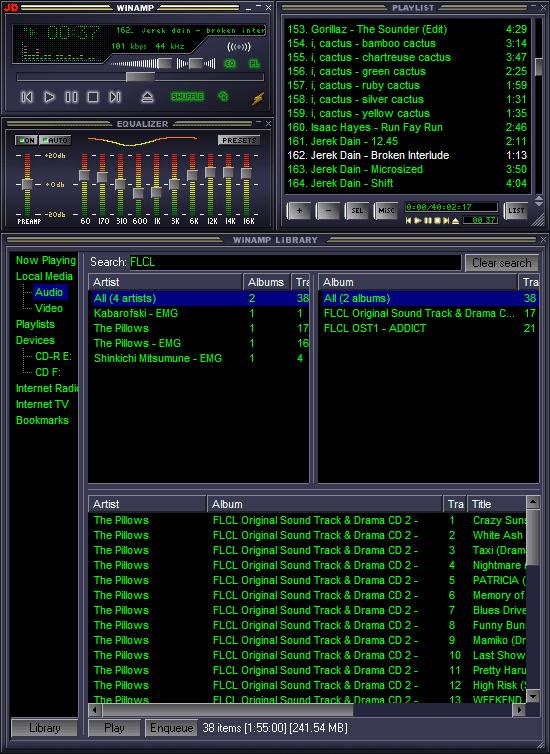550x754 pixels.
Task: Click the playlist remove (−) button
Action: pos(327,211)
